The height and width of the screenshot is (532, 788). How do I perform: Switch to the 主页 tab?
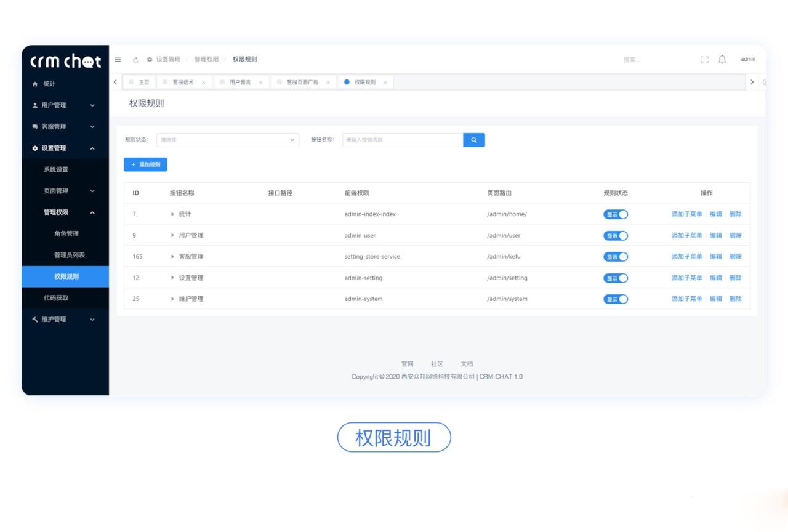[144, 82]
